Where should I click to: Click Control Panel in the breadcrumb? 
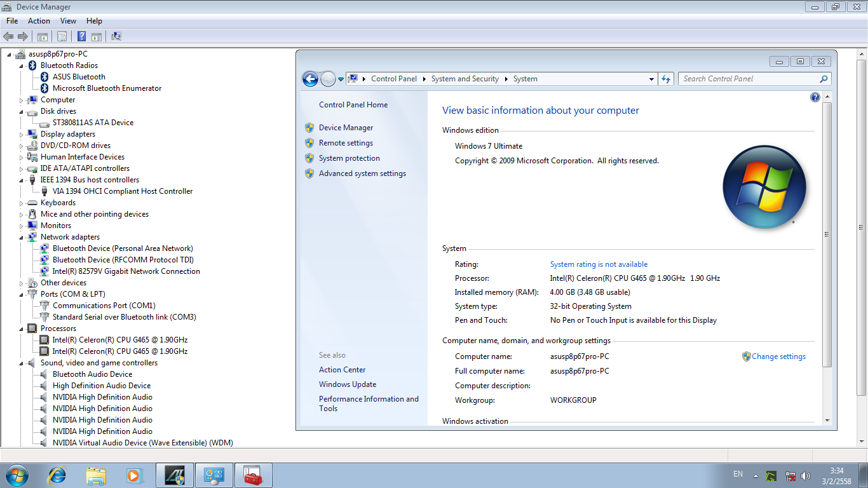pyautogui.click(x=394, y=79)
